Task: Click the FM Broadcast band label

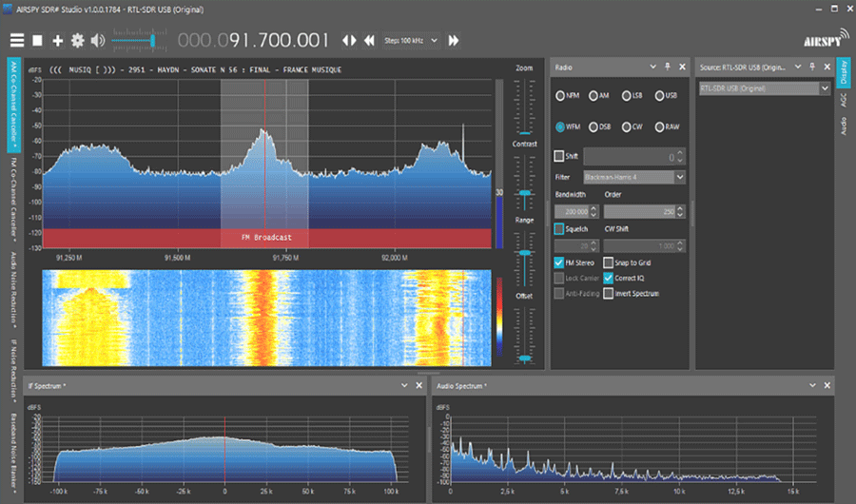Action: point(266,238)
